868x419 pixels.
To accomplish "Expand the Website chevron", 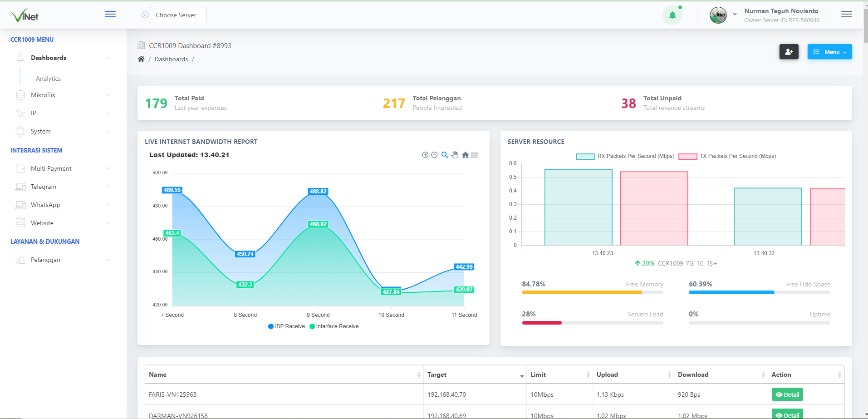I will click(x=108, y=223).
